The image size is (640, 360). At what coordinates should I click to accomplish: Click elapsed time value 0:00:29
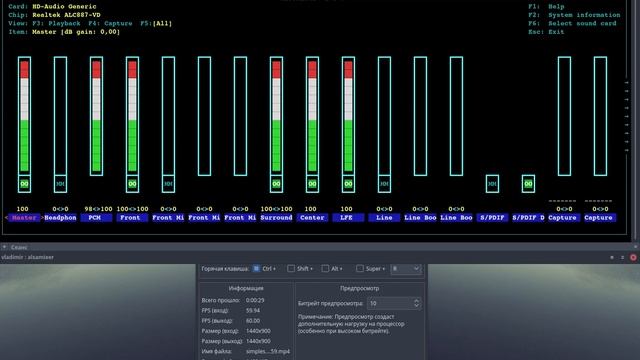point(255,300)
